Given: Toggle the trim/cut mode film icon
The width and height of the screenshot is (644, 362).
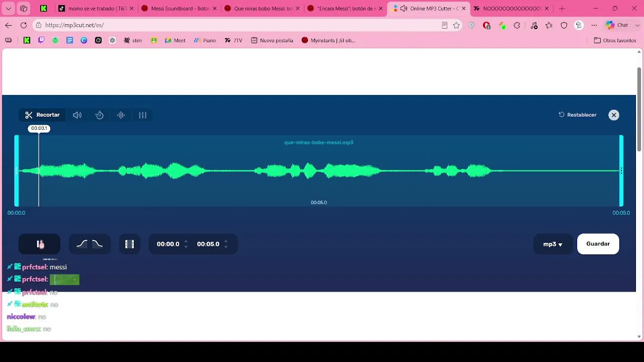Looking at the screenshot, I should coord(129,244).
